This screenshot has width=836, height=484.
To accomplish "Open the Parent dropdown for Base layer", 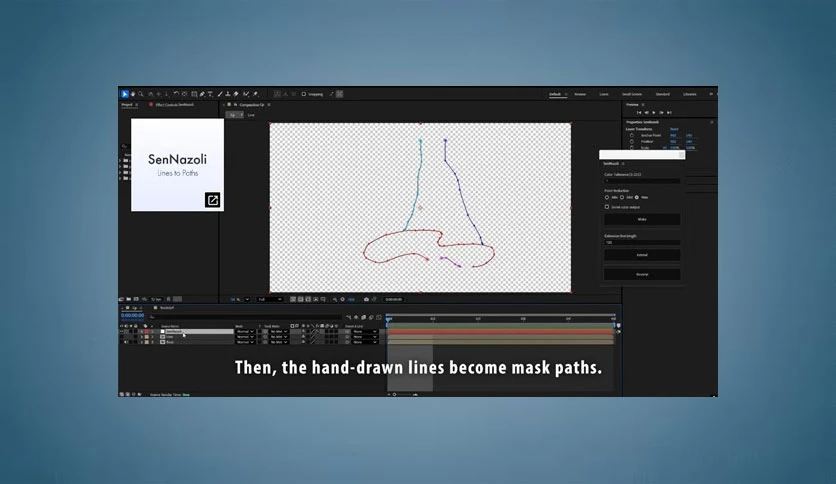I will click(365, 342).
